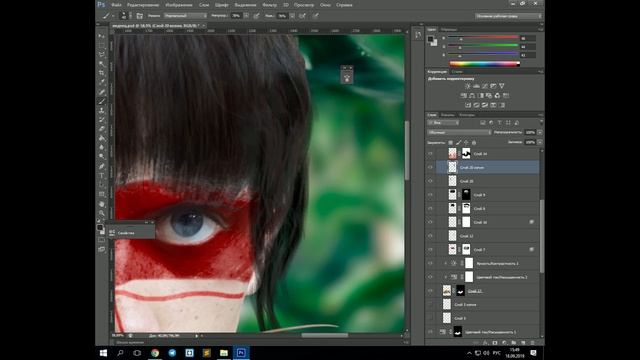
Task: Switch to the Каналы tab
Action: tap(448, 115)
